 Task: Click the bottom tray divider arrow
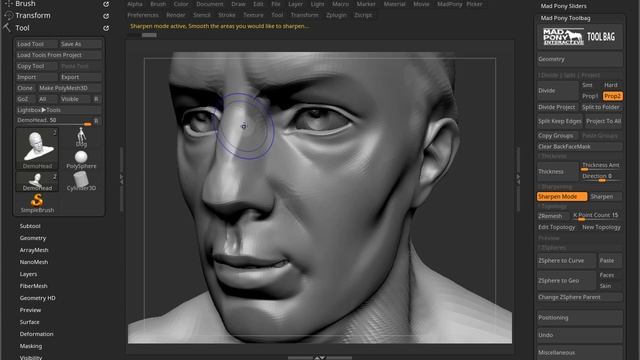(320, 358)
